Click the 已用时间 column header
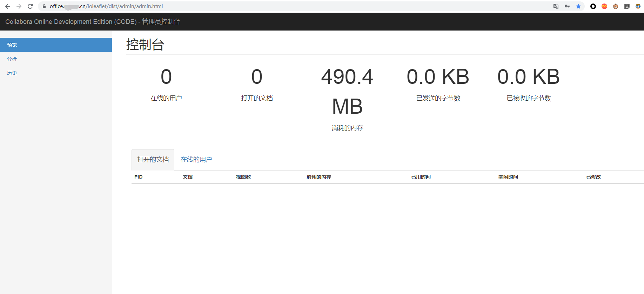Viewport: 644px width, 294px height. tap(421, 177)
